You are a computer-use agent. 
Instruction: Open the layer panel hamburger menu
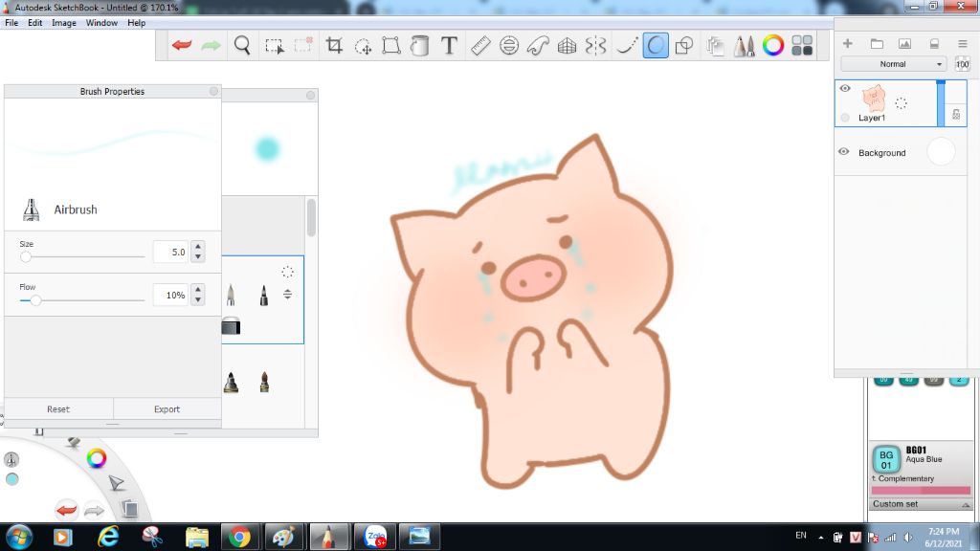click(x=963, y=43)
